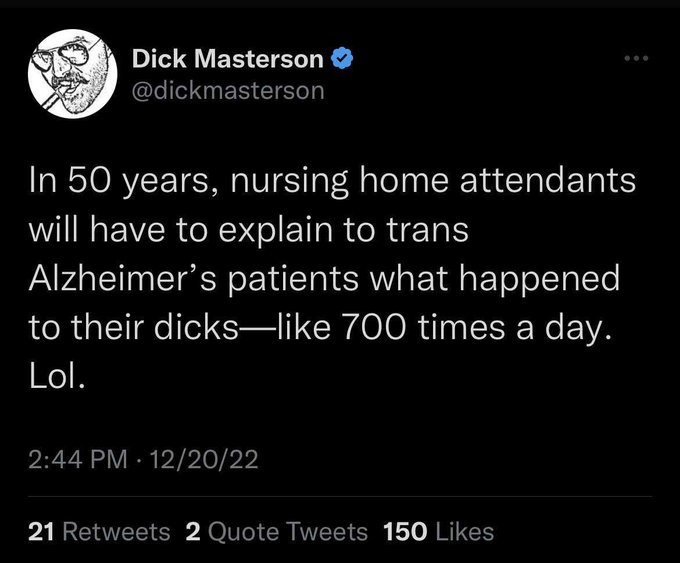Viewport: 680px width, 563px height.
Task: Open the sketched profile avatar picture
Action: coord(72,74)
